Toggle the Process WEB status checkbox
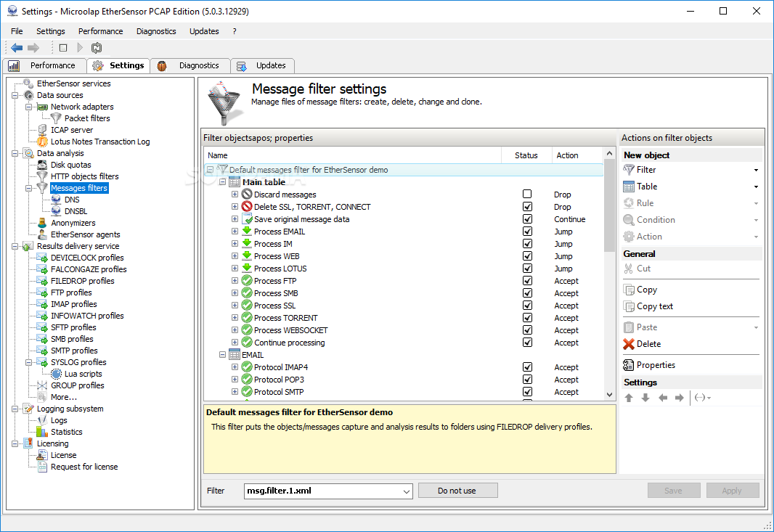This screenshot has height=532, width=774. 527,255
